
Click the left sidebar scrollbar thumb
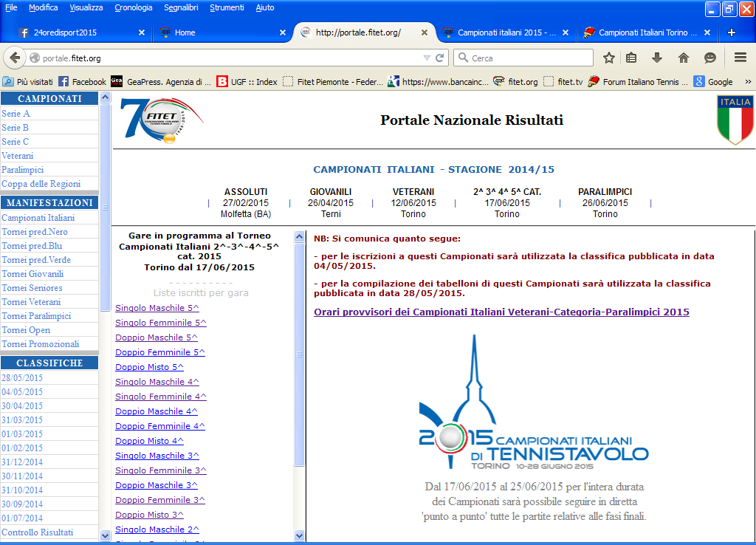[x=105, y=208]
